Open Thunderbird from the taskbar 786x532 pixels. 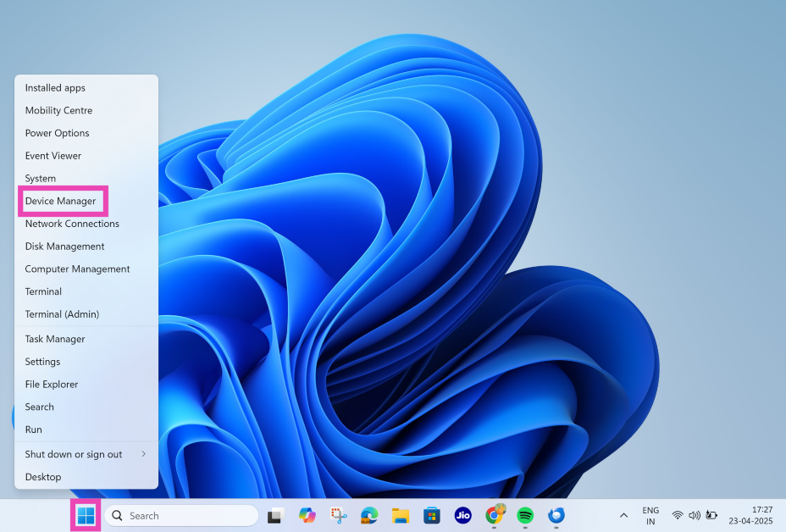point(556,515)
